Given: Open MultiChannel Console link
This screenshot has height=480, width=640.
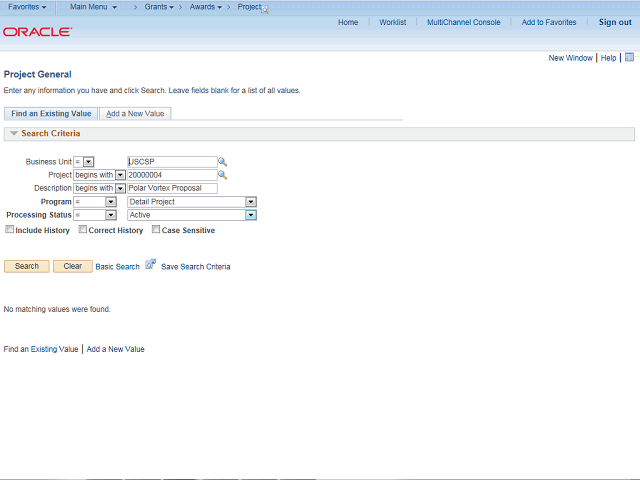Looking at the screenshot, I should point(464,22).
